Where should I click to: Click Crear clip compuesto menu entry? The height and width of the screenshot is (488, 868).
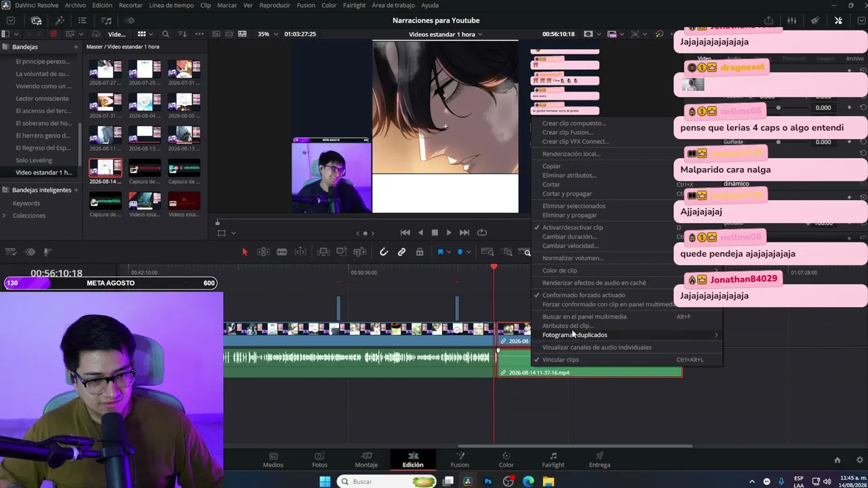coord(627,123)
